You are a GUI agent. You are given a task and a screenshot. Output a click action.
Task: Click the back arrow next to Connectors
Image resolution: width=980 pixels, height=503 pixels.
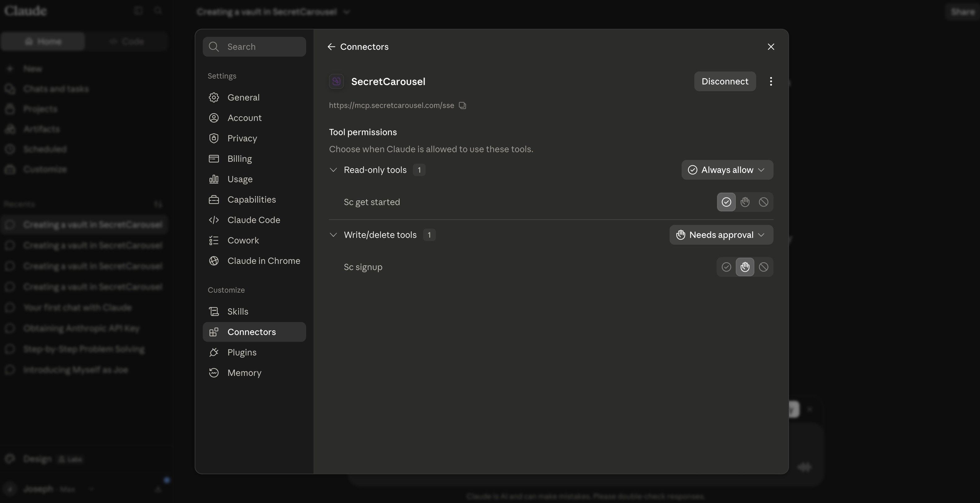tap(331, 47)
